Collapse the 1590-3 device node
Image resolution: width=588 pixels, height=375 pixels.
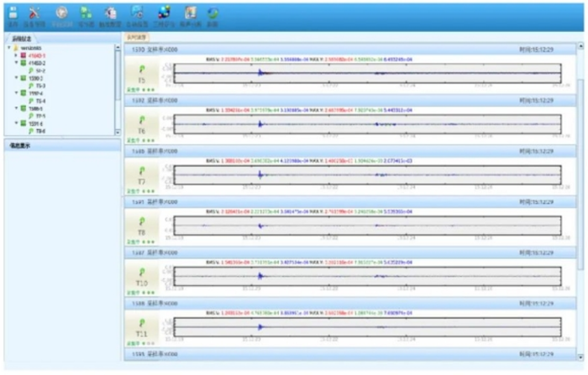click(16, 78)
